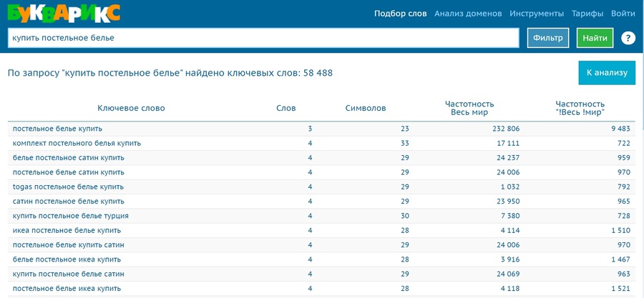Click the Букварикс logo
The image size is (644, 298).
click(64, 13)
